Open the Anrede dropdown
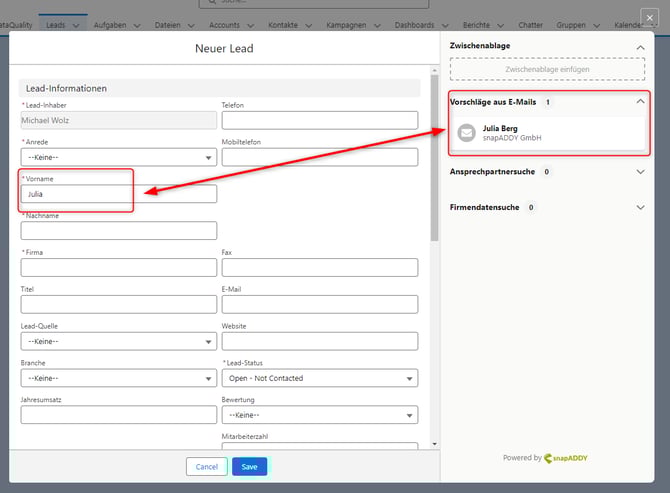This screenshot has width=670, height=493. point(118,157)
